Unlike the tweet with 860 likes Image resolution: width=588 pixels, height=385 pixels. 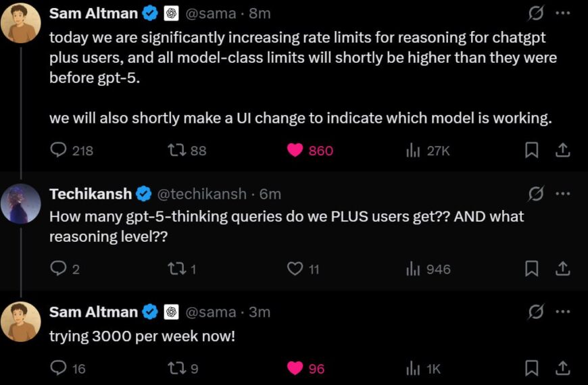point(295,151)
